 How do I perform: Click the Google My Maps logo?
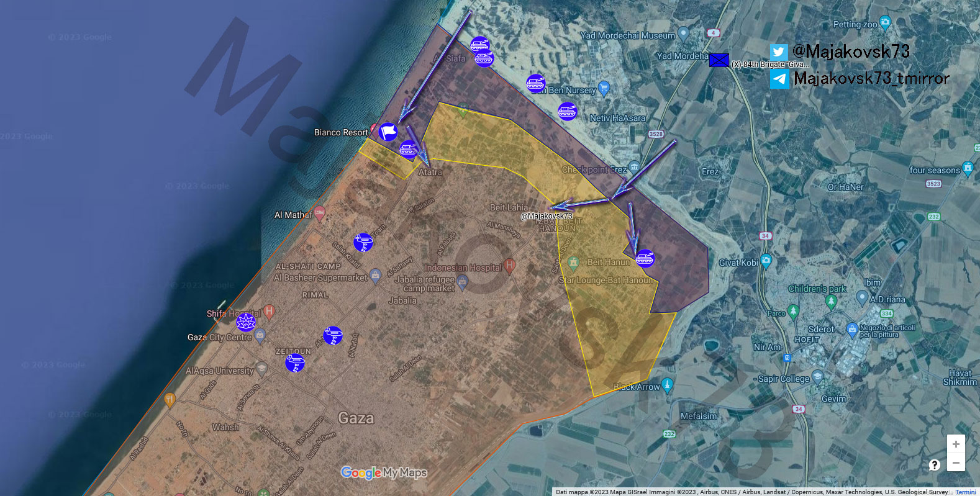tap(384, 473)
